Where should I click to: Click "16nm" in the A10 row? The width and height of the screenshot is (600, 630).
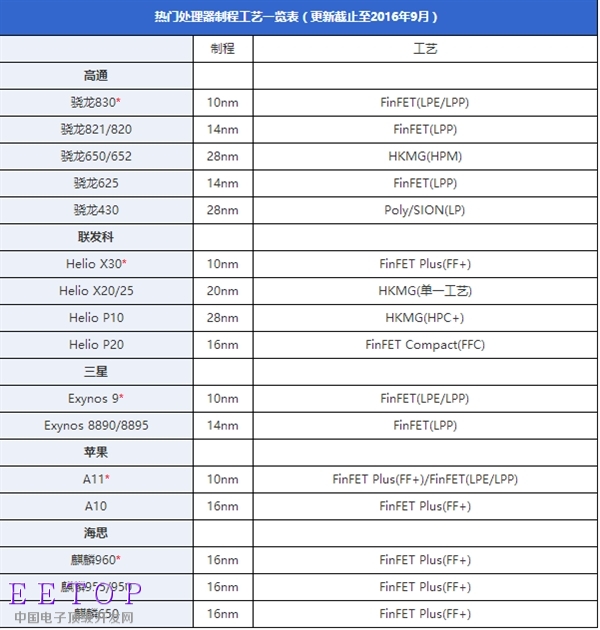coord(223,506)
